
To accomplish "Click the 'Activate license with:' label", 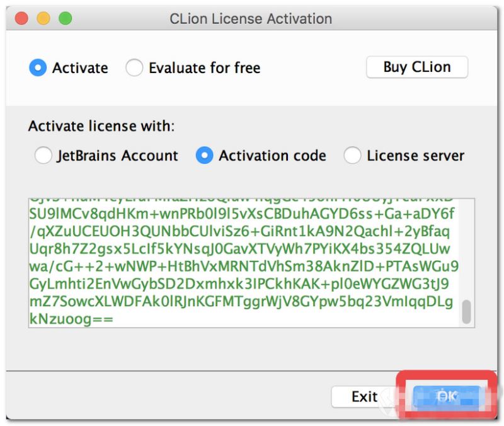I will click(101, 126).
